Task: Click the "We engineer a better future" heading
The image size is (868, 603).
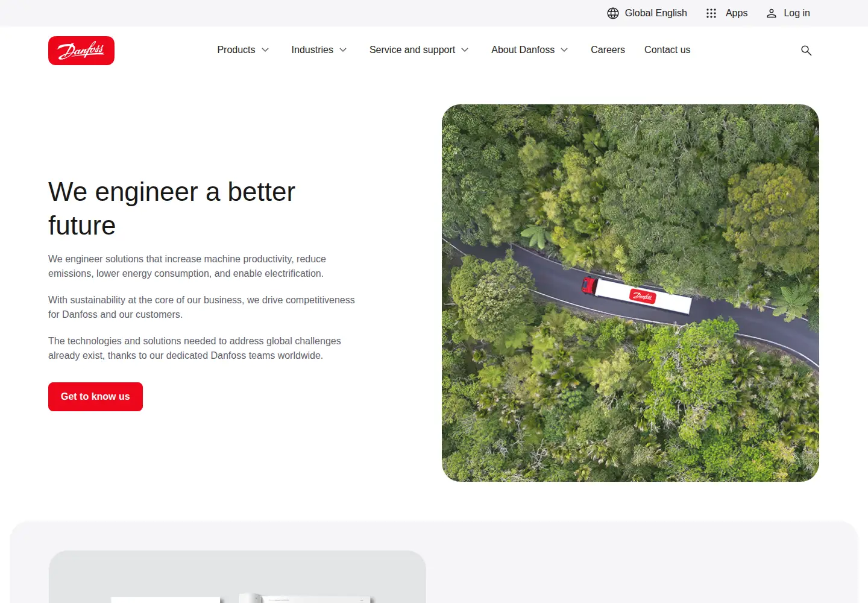Action: pyautogui.click(x=172, y=209)
